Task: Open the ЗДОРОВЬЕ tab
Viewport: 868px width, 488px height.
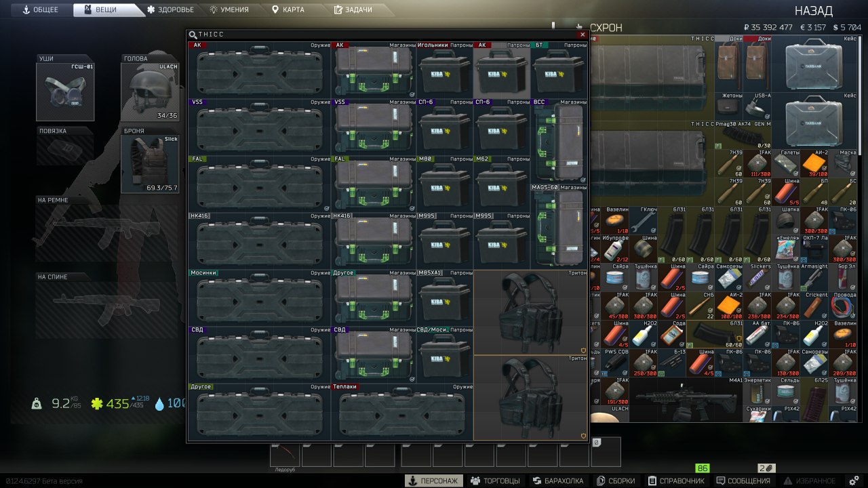Action: coord(170,9)
